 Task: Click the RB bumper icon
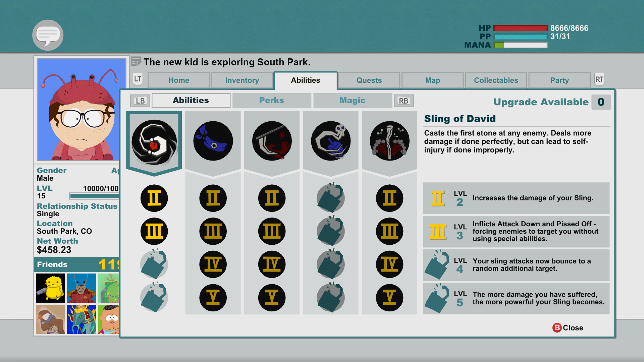coord(404,101)
